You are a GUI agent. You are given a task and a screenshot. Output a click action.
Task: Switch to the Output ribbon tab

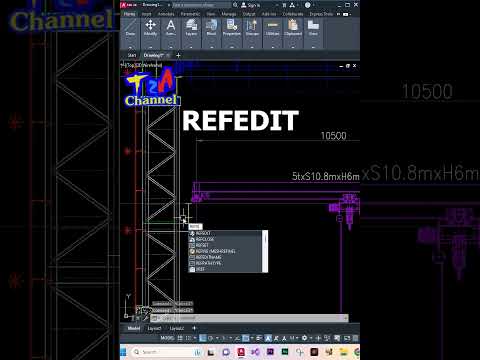coord(249,14)
